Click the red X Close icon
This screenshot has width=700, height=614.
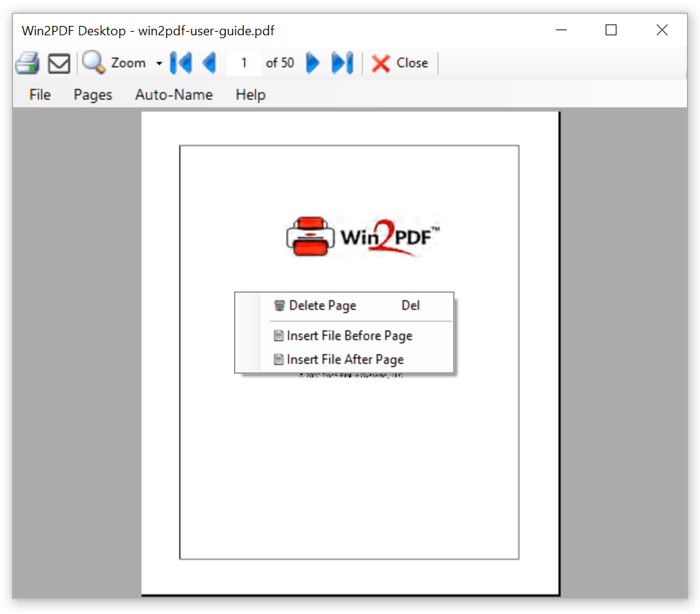point(380,63)
